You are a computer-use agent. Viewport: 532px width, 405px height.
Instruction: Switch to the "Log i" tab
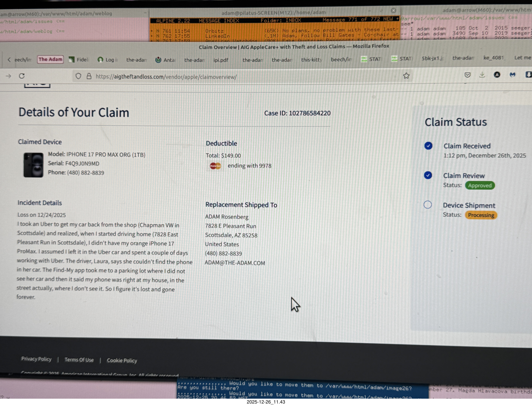coord(108,60)
